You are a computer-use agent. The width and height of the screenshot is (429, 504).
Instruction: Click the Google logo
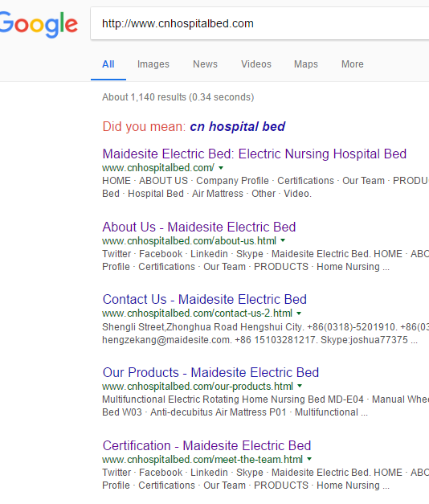click(39, 24)
